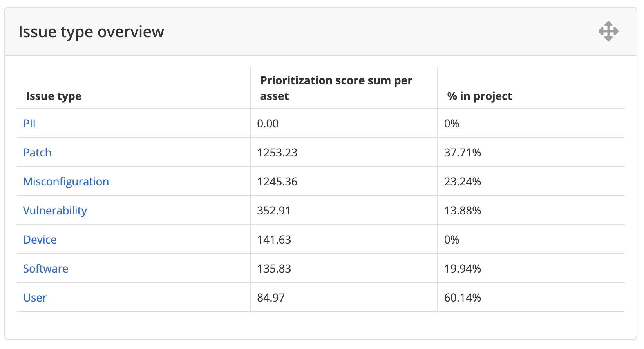Viewport: 644px width, 349px height.
Task: Click the Issue type overview panel title
Action: point(91,32)
